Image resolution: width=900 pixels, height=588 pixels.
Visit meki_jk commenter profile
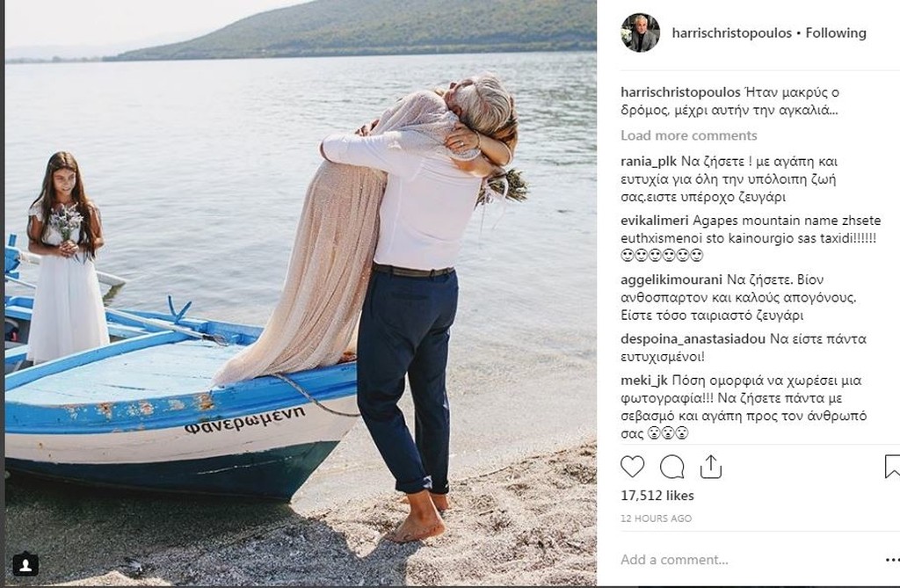644,381
